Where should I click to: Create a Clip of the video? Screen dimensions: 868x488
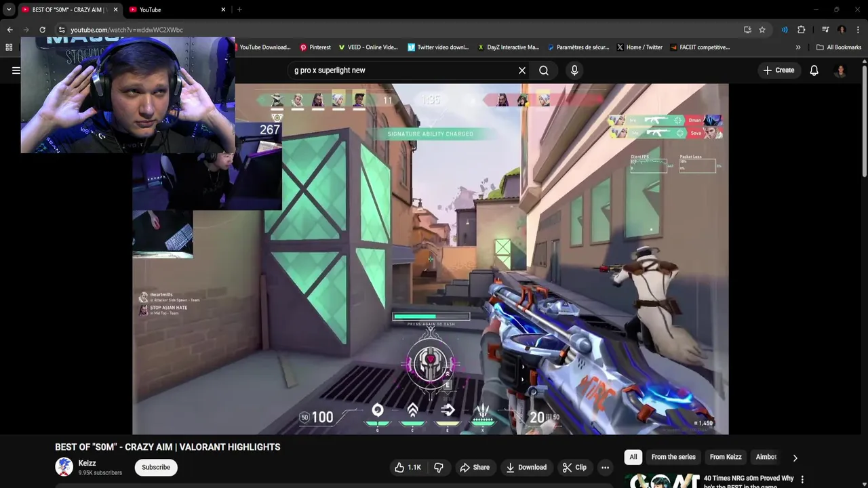(x=574, y=467)
